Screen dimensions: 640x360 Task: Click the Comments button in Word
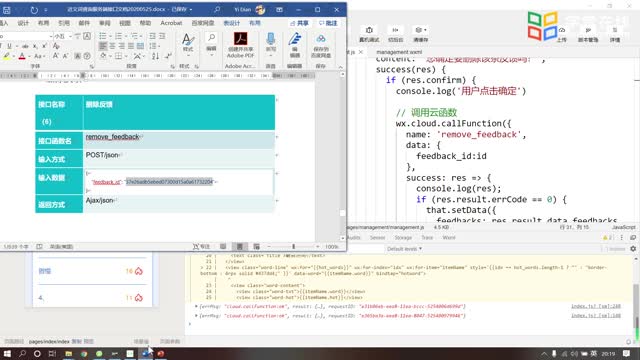(329, 23)
